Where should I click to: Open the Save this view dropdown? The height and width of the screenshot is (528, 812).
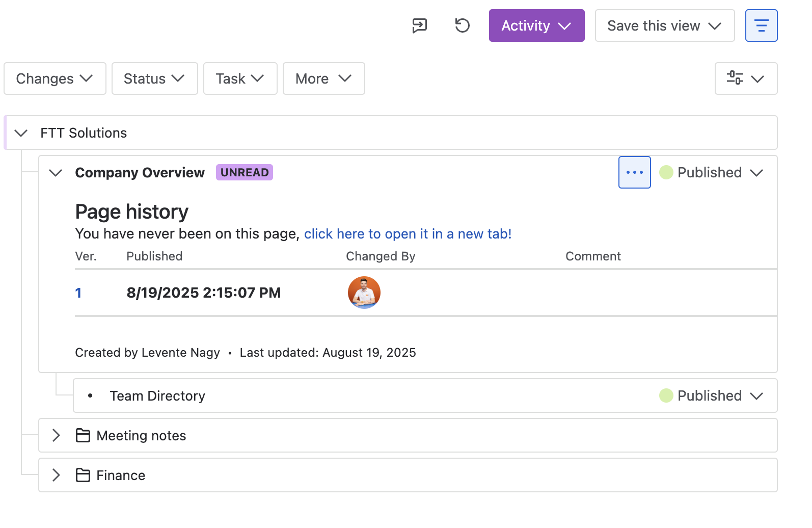664,25
